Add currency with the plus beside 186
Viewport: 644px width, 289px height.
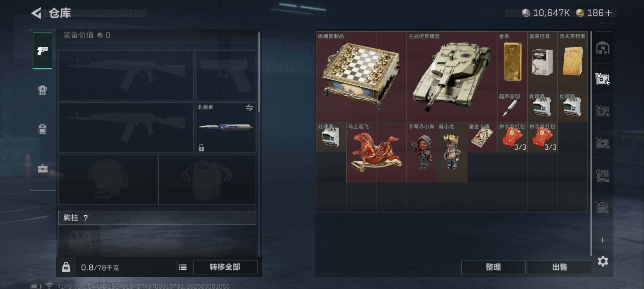tap(608, 13)
